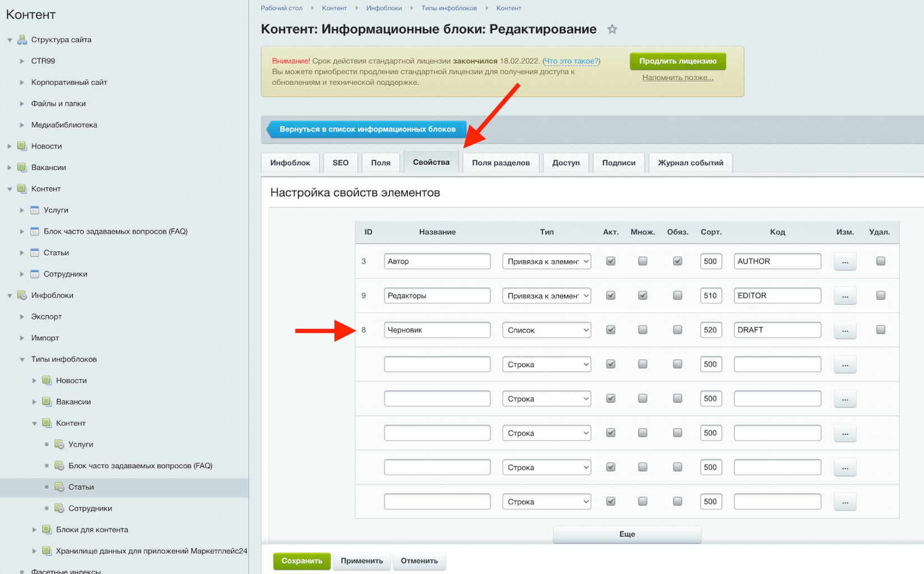Open type dropdown for Редакторы property
The width and height of the screenshot is (924, 574).
coord(547,295)
